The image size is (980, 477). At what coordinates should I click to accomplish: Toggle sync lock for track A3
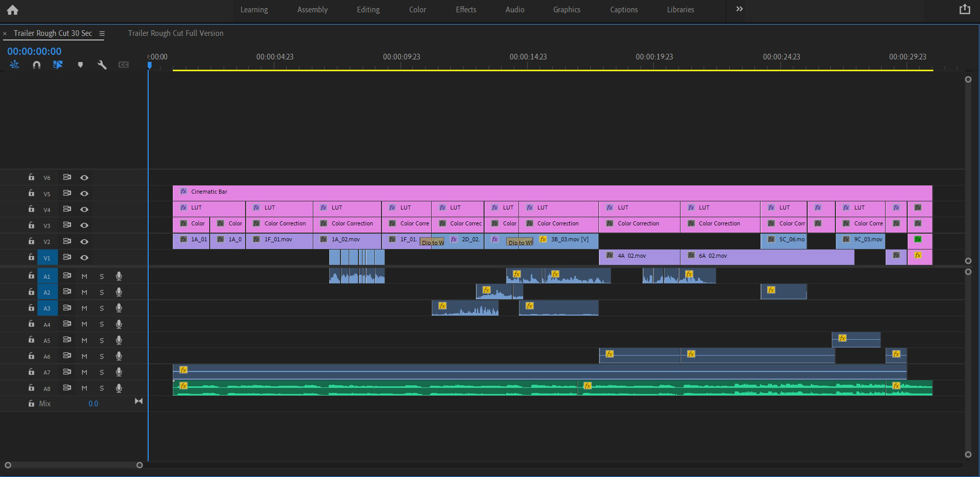tap(67, 307)
